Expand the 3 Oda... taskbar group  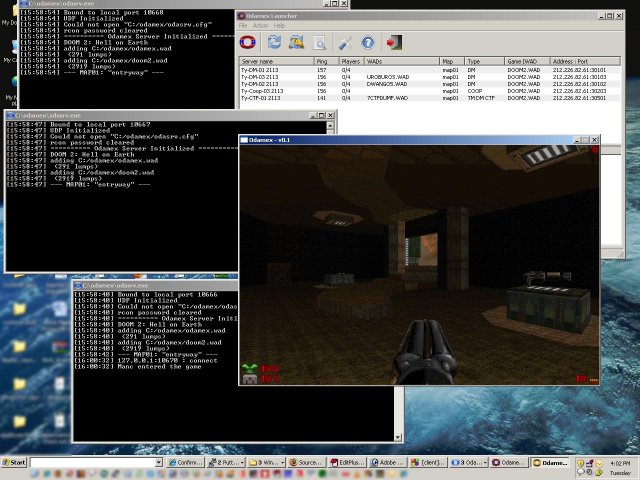(x=468, y=462)
